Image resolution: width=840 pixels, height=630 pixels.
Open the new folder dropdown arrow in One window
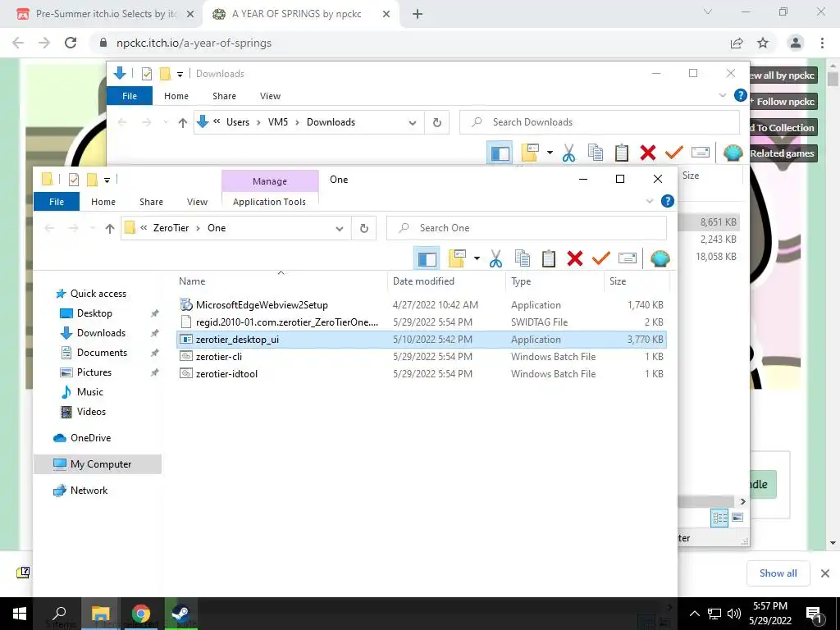tap(477, 258)
